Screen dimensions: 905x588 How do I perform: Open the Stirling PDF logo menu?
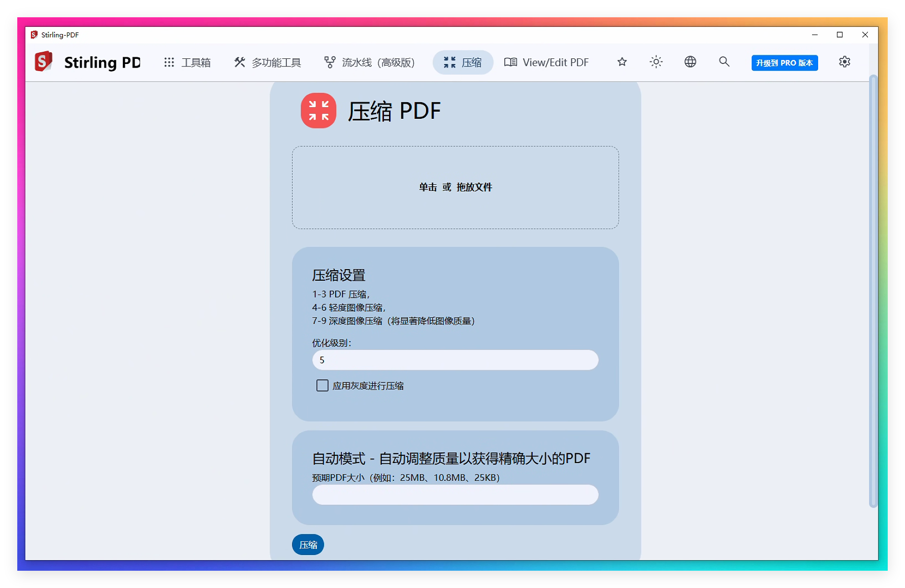point(43,62)
